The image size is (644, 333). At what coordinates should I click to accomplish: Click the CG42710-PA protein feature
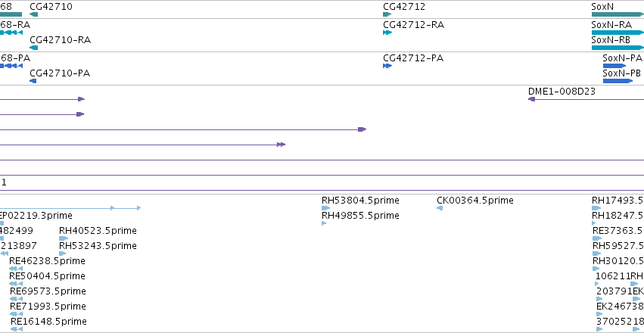[33, 81]
